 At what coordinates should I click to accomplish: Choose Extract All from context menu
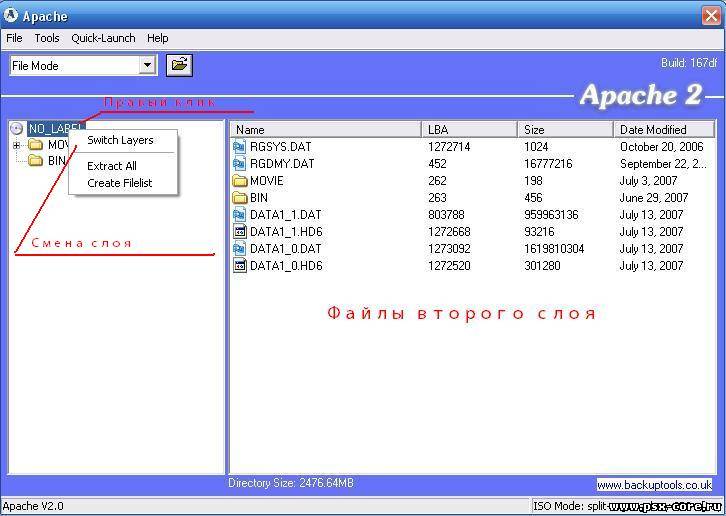112,166
